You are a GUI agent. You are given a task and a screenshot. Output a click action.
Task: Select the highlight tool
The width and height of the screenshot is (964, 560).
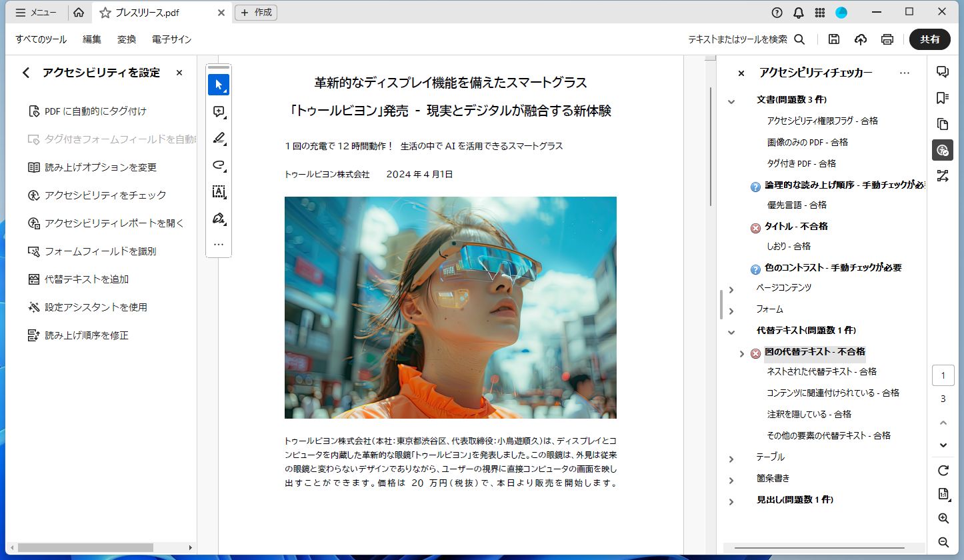[219, 139]
